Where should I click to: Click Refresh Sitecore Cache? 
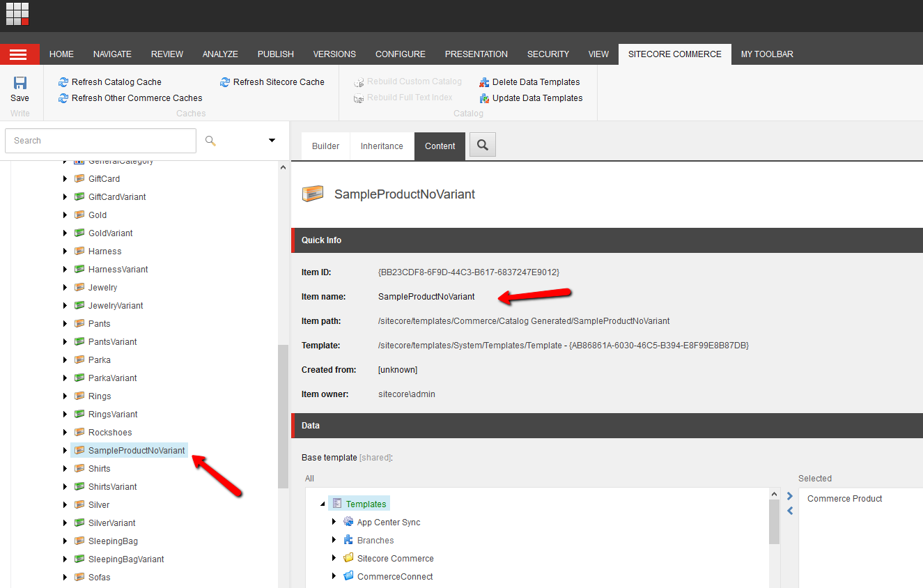[x=272, y=82]
